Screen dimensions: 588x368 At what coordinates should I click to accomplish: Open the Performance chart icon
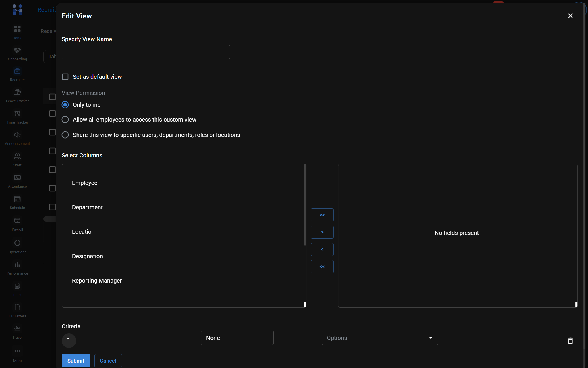pos(17,264)
